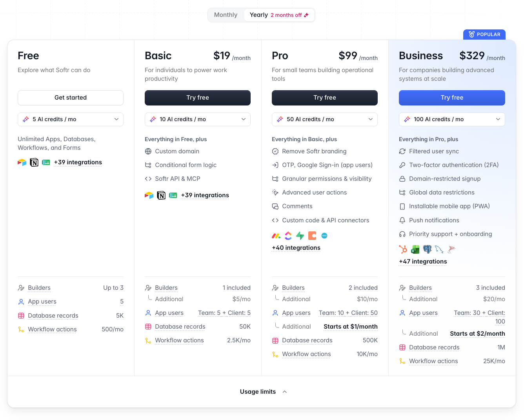The image size is (524, 420).
Task: Click "Team: 5 + Client: 5" in Basic
Action: (224, 313)
